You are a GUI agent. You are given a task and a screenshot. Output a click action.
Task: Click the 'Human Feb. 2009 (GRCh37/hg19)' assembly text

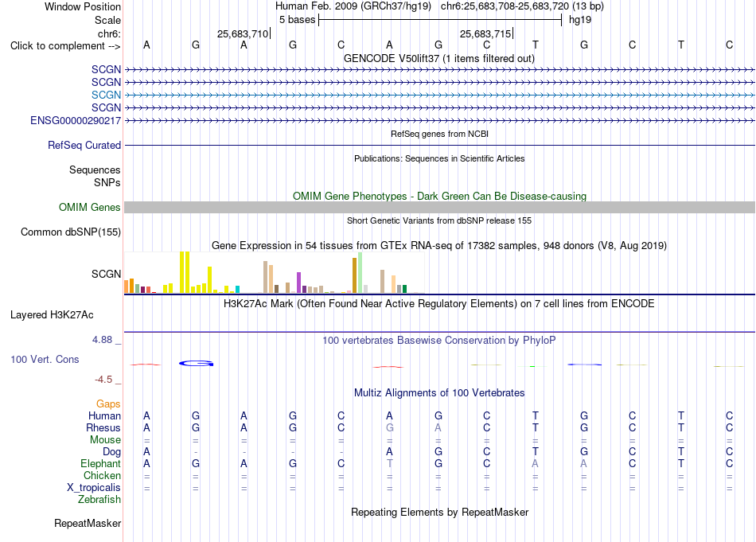coord(353,6)
